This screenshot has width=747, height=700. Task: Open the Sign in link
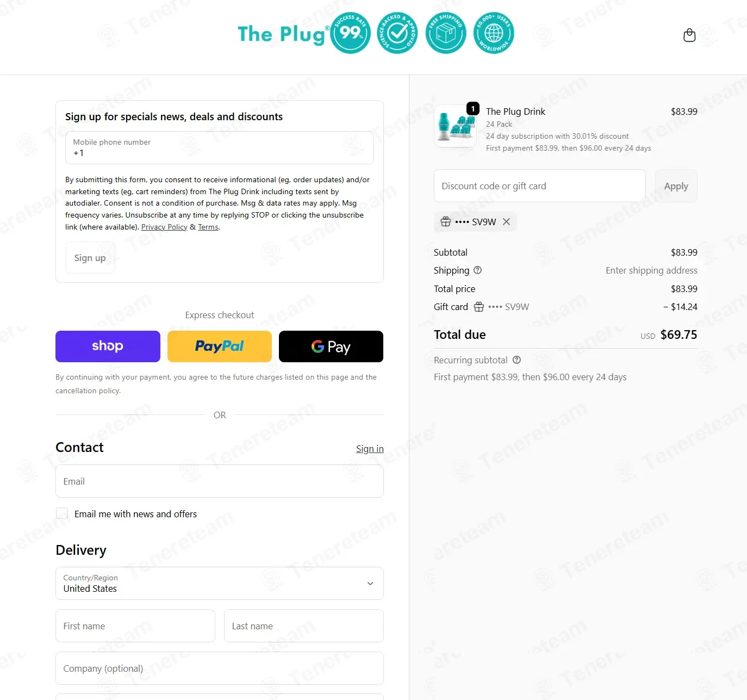pyautogui.click(x=370, y=449)
